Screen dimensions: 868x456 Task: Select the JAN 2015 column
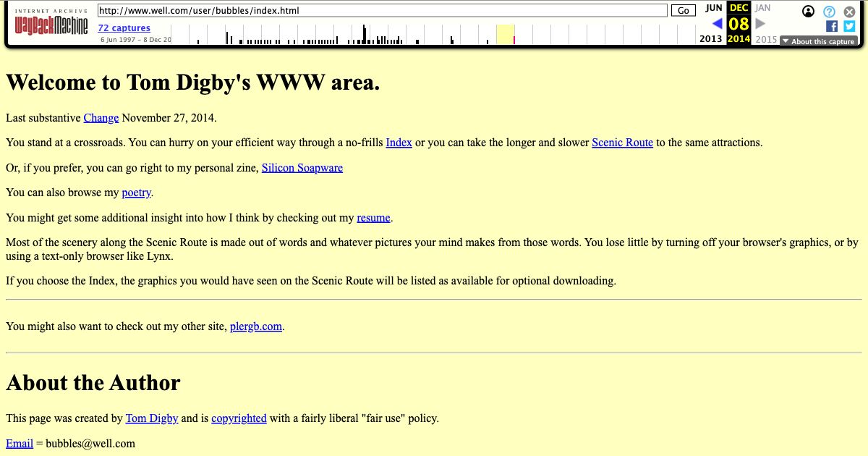tap(765, 8)
